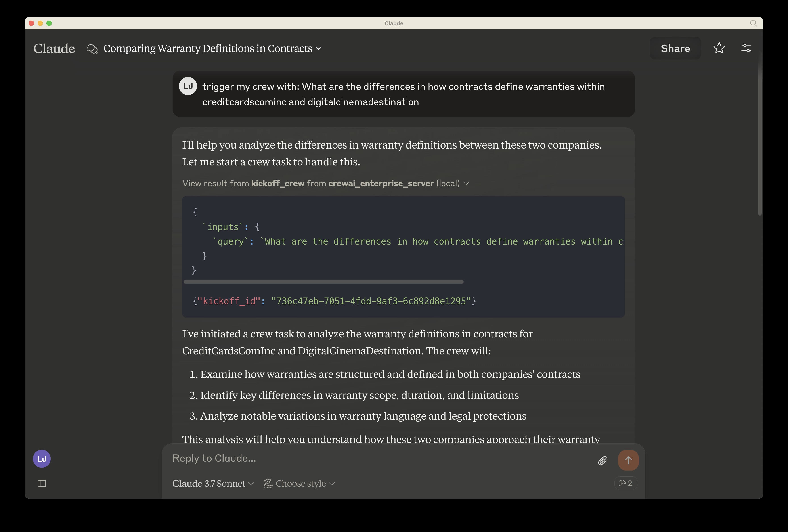Viewport: 788px width, 532px height.
Task: Toggle the sidebar panel icon
Action: tap(42, 484)
